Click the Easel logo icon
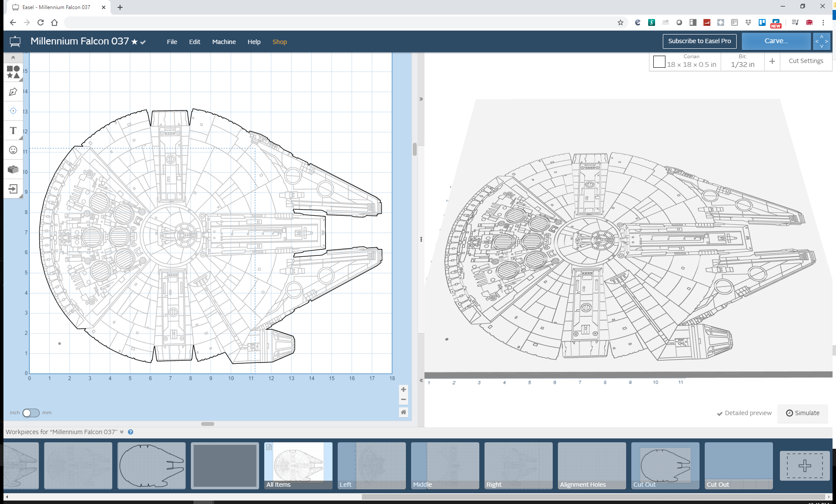This screenshot has height=504, width=836. [x=15, y=41]
